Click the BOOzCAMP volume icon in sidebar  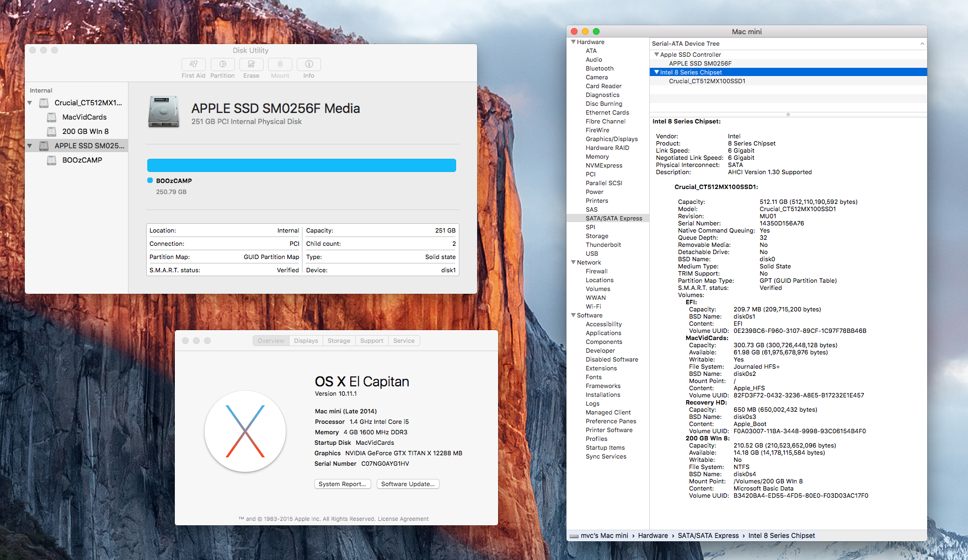click(51, 160)
